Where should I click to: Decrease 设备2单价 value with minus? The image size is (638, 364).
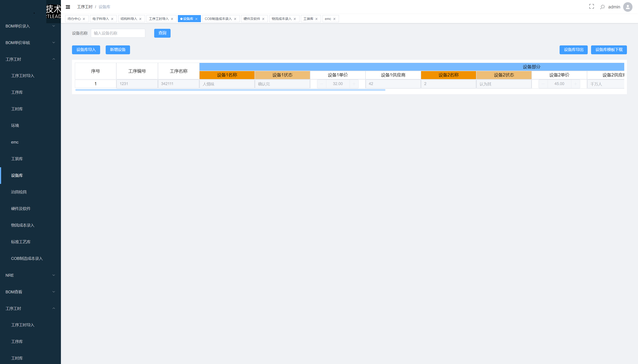point(543,84)
